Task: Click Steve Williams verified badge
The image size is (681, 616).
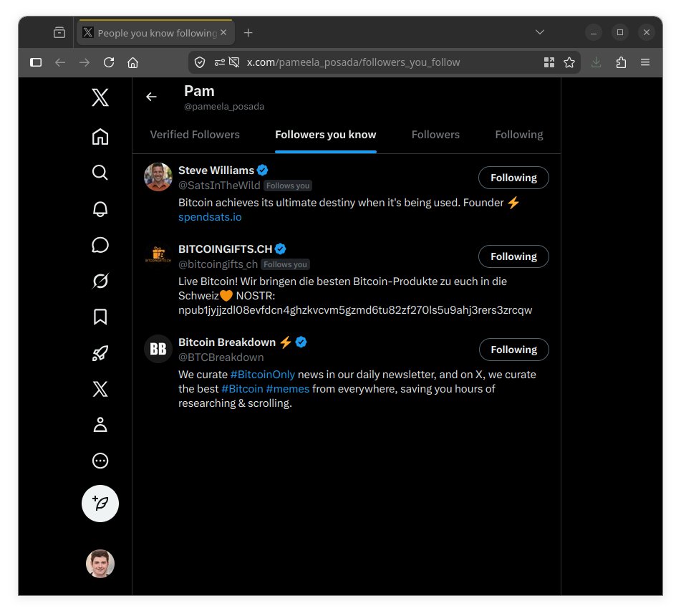Action: 262,170
